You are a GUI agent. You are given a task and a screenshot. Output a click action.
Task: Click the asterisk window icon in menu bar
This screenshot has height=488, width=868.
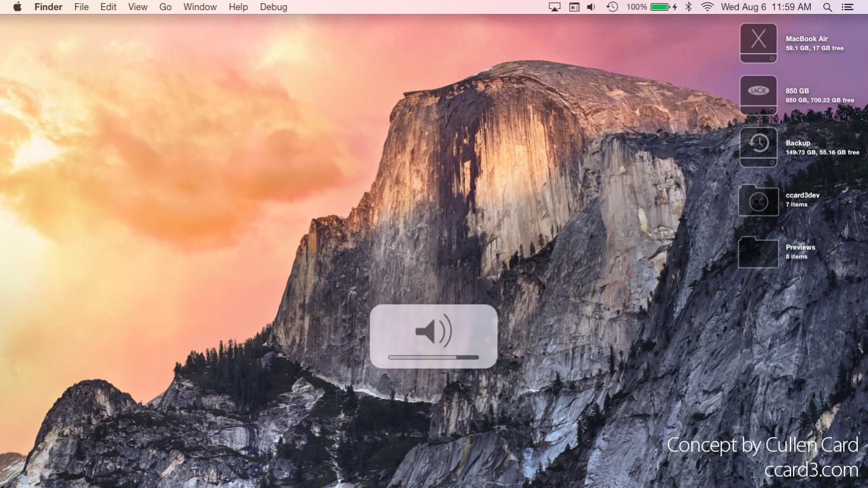pyautogui.click(x=574, y=7)
